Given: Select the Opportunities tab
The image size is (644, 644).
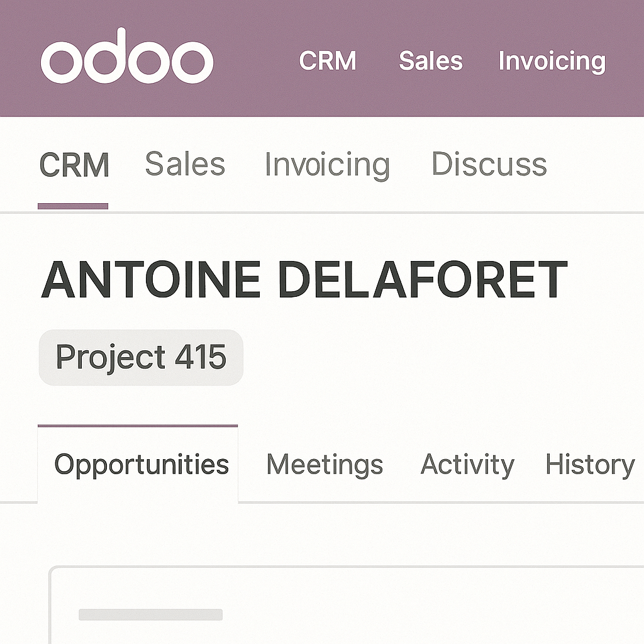Looking at the screenshot, I should 142,465.
